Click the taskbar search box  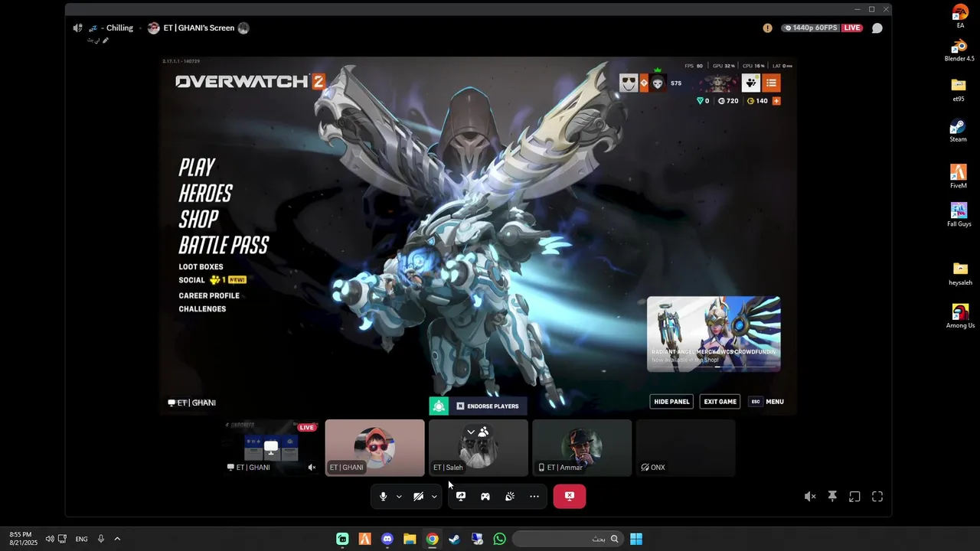(x=567, y=539)
